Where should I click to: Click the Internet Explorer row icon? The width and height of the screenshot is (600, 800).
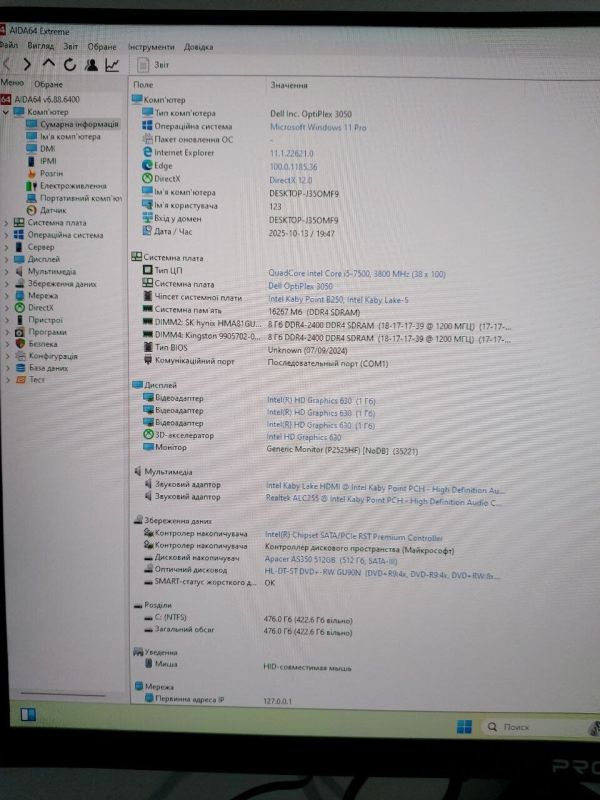pyautogui.click(x=147, y=152)
